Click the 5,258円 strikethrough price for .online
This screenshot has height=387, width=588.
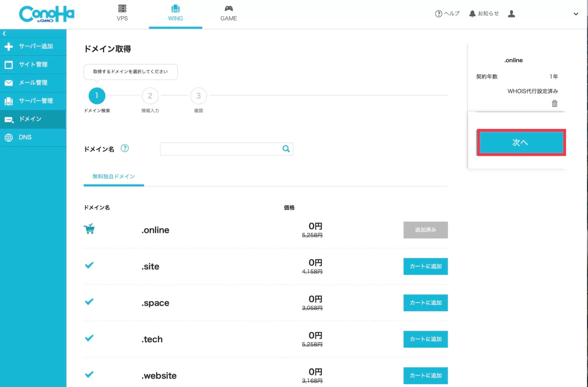pos(312,235)
